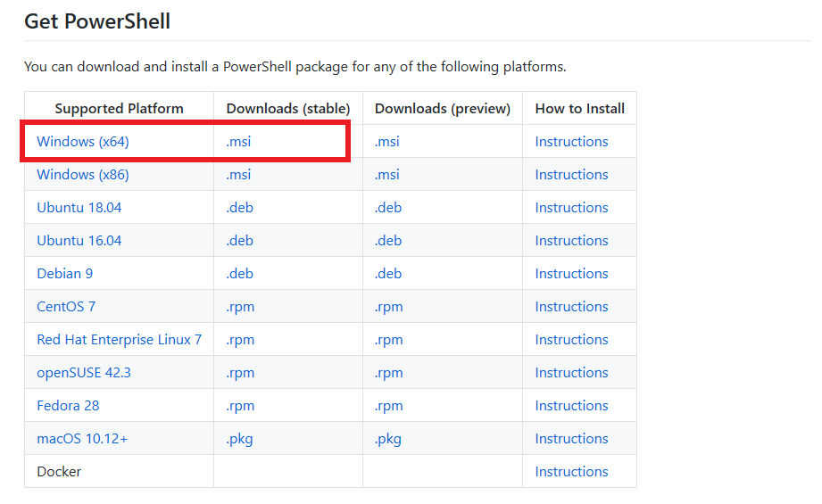822x504 pixels.
Task: Open the Ubuntu 16.04 platform link
Action: pos(79,241)
